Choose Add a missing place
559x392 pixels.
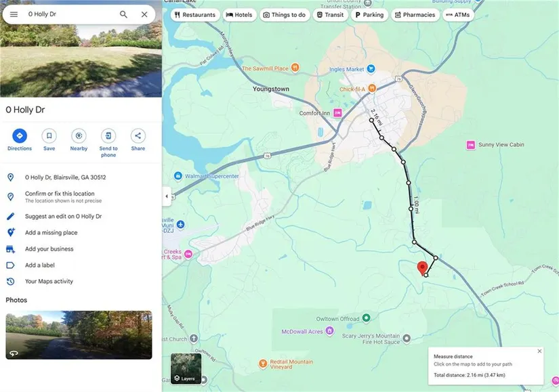click(x=51, y=233)
